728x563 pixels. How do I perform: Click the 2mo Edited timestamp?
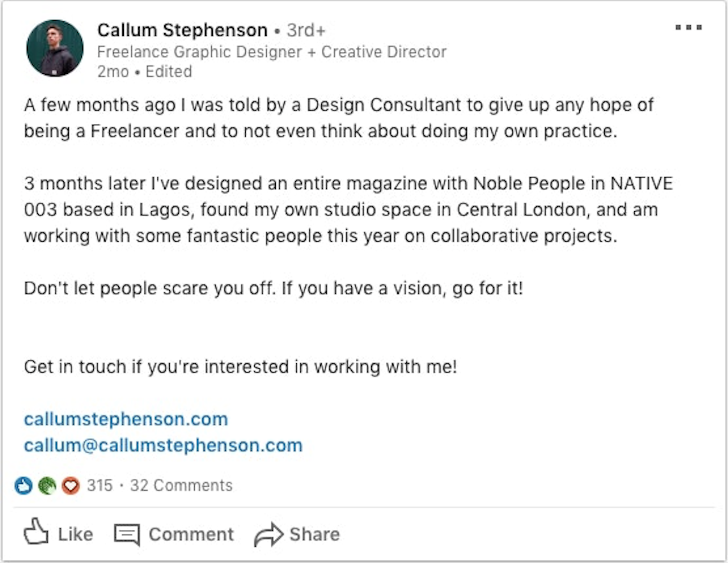[x=145, y=72]
